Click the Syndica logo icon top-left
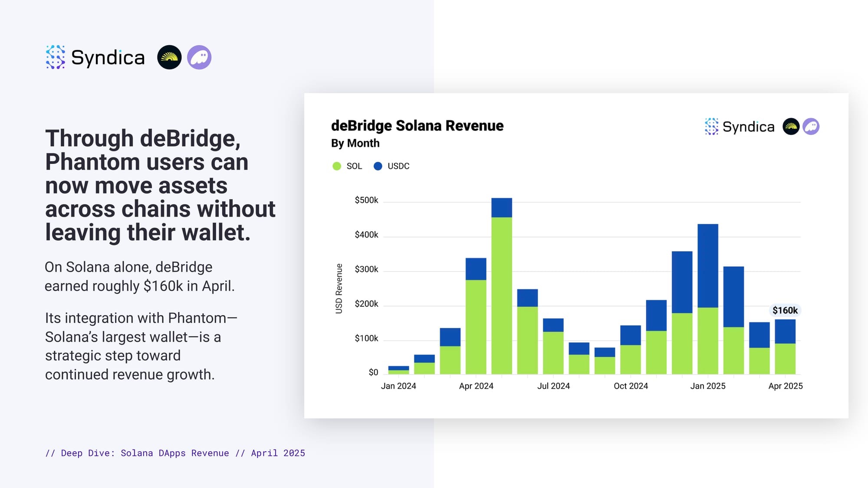This screenshot has width=868, height=488. click(x=56, y=57)
